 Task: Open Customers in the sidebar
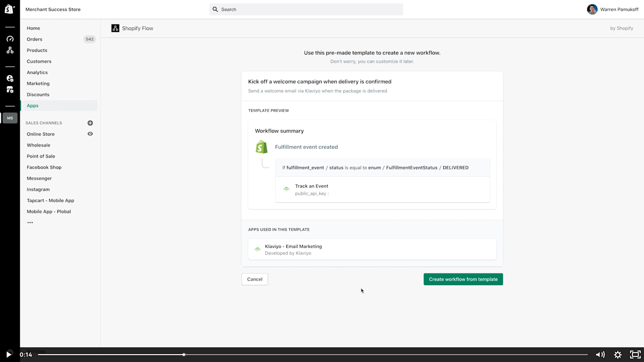tap(39, 61)
